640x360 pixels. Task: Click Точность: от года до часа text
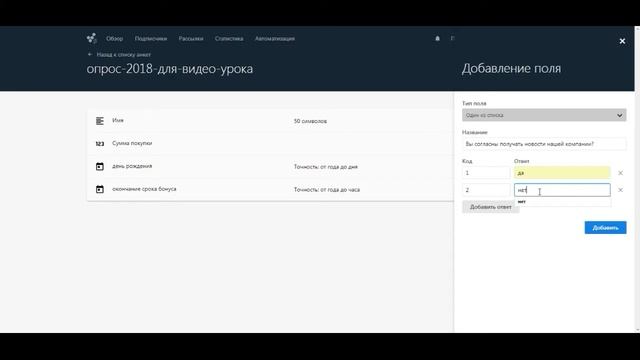(327, 190)
